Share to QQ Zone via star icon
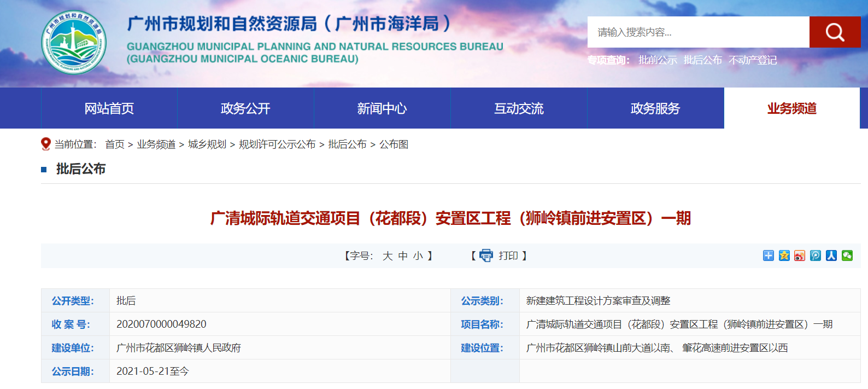Image resolution: width=868 pixels, height=389 pixels. tap(784, 256)
